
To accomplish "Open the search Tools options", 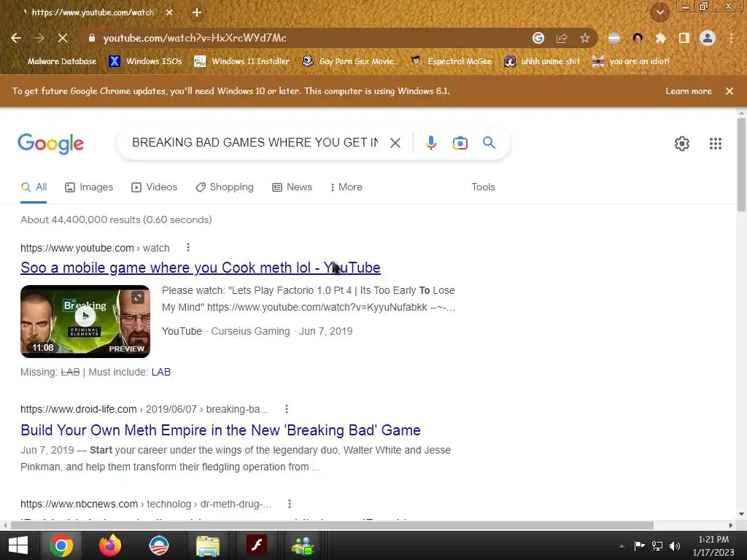I will click(x=483, y=187).
